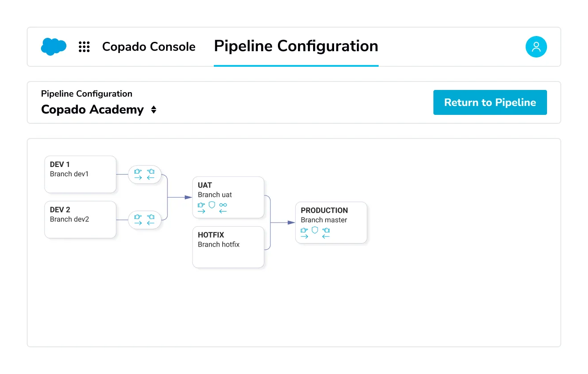Open the App Launcher grid icon
The width and height of the screenshot is (588, 374).
coord(84,46)
